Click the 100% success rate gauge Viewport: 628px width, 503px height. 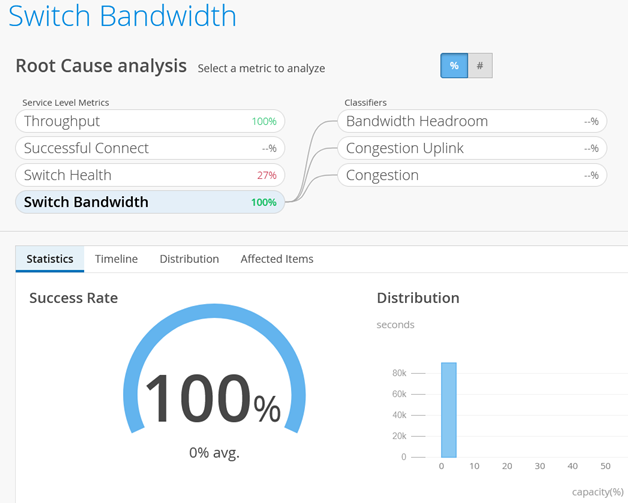tap(214, 396)
